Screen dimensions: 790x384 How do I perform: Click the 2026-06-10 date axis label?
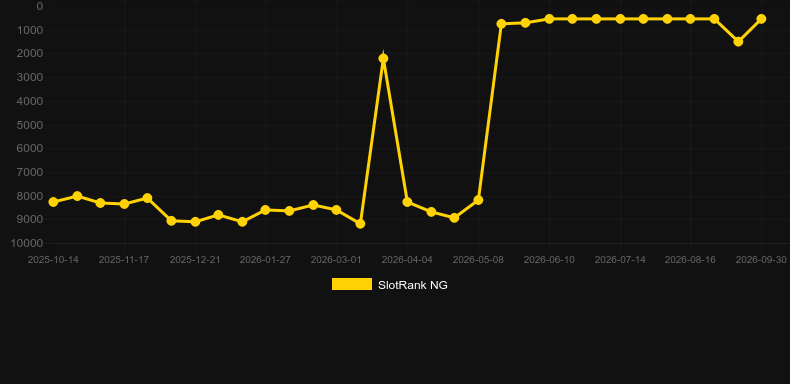tap(549, 260)
